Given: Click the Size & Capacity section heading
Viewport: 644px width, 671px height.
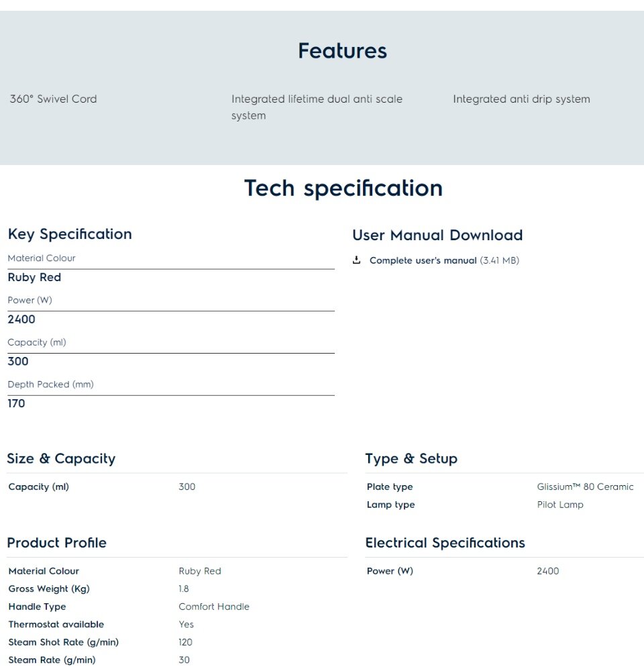Looking at the screenshot, I should (x=61, y=458).
